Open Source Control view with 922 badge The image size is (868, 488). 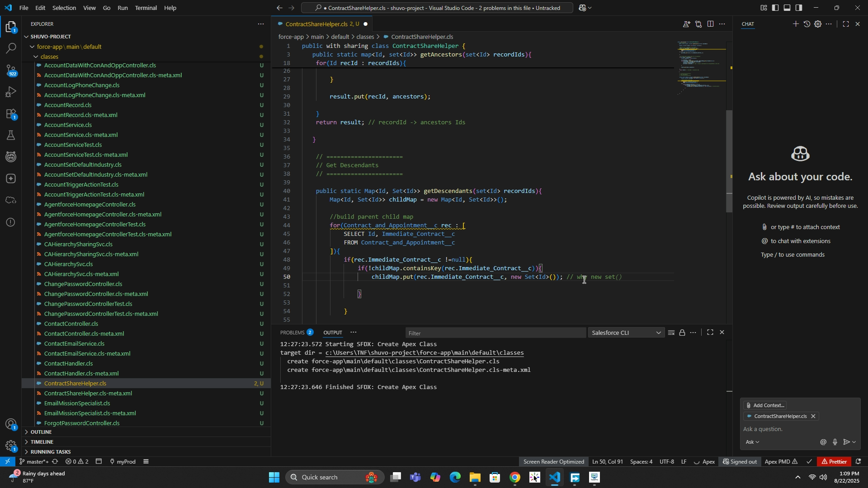[11, 70]
